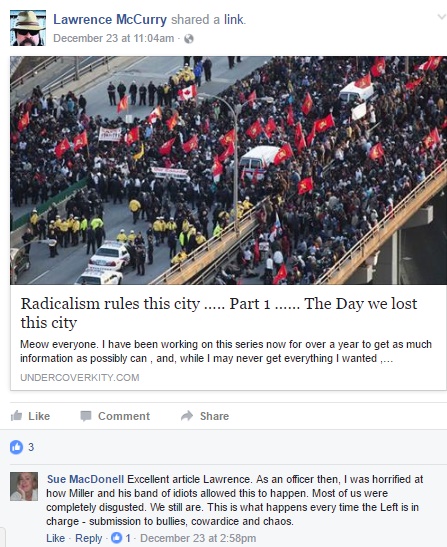Image resolution: width=447 pixels, height=547 pixels.
Task: Open Sue MacDonell's profile photo
Action: [24, 486]
